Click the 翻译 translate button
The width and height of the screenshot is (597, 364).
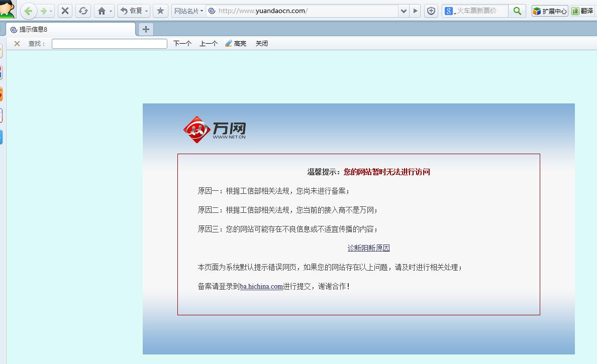point(582,11)
